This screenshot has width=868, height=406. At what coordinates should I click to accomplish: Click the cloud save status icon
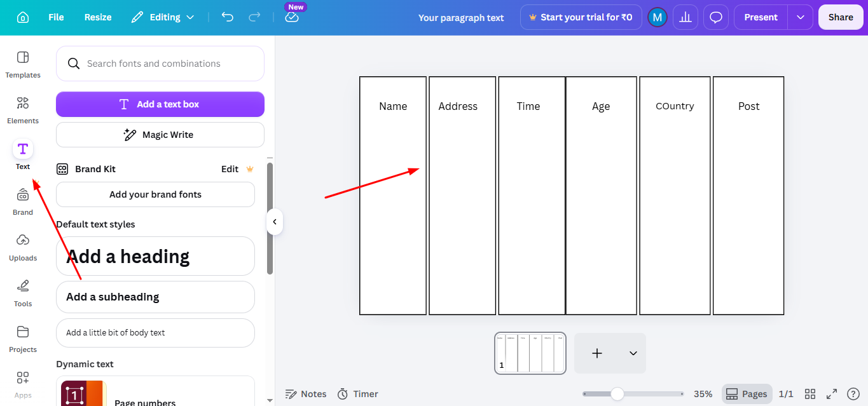coord(292,17)
